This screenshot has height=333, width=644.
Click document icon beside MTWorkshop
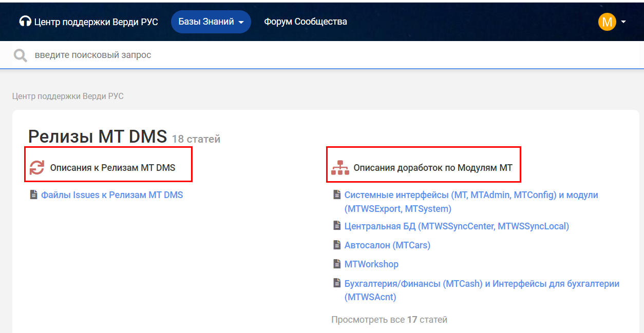[x=337, y=264]
